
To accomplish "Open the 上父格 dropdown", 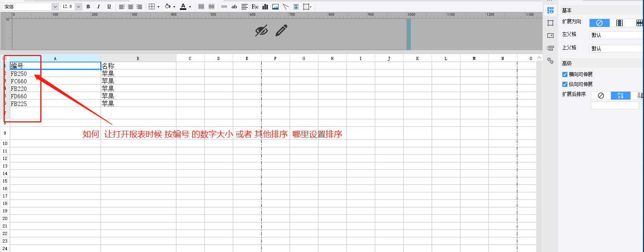I will coord(617,49).
